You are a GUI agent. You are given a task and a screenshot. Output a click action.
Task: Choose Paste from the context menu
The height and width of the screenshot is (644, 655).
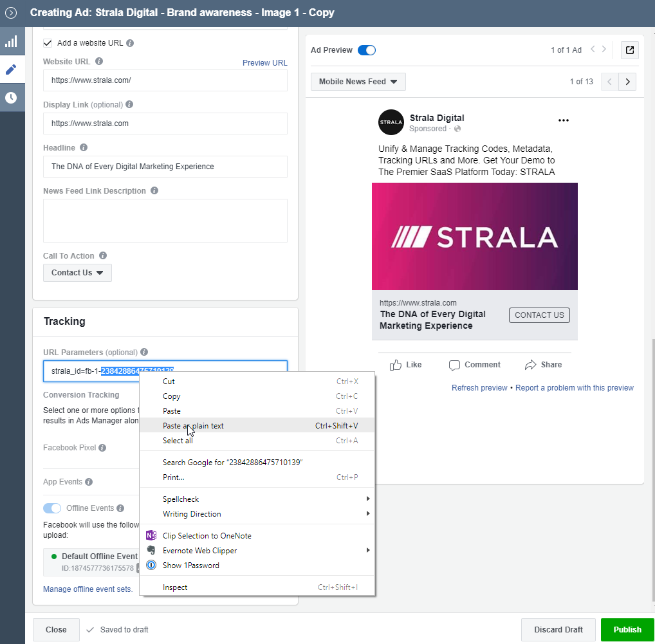coord(257,411)
